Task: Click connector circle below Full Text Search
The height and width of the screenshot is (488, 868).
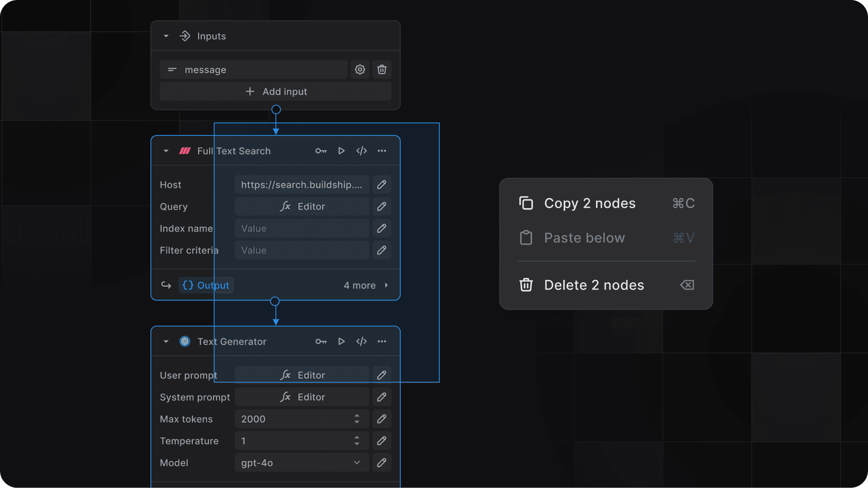Action: pyautogui.click(x=275, y=302)
